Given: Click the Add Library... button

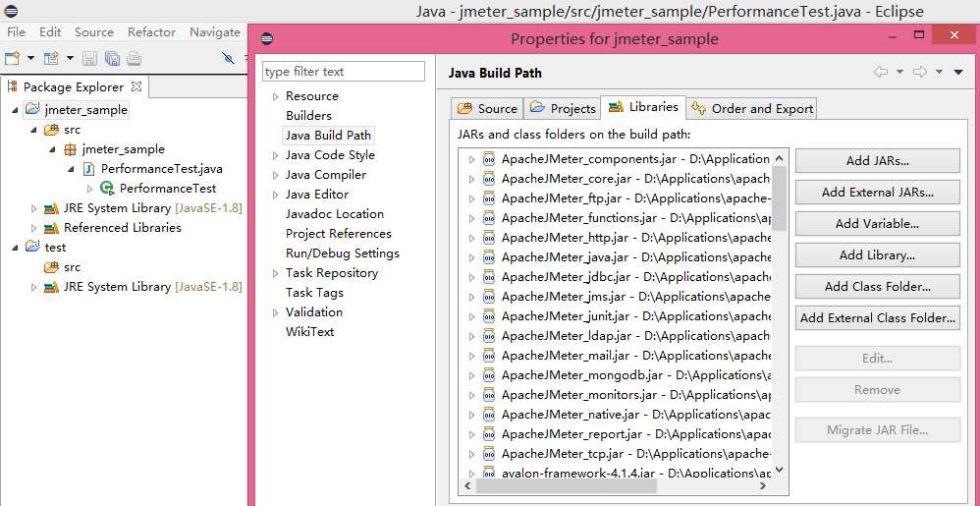Looking at the screenshot, I should (x=878, y=254).
